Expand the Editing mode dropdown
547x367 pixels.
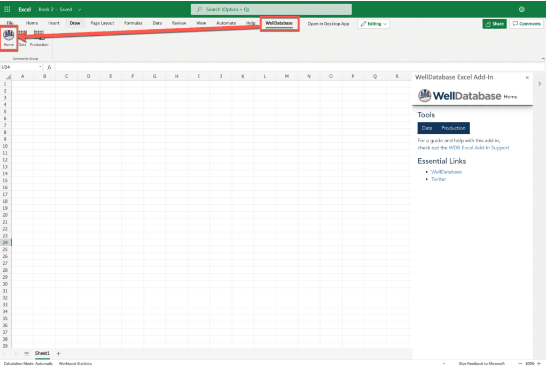tap(374, 24)
